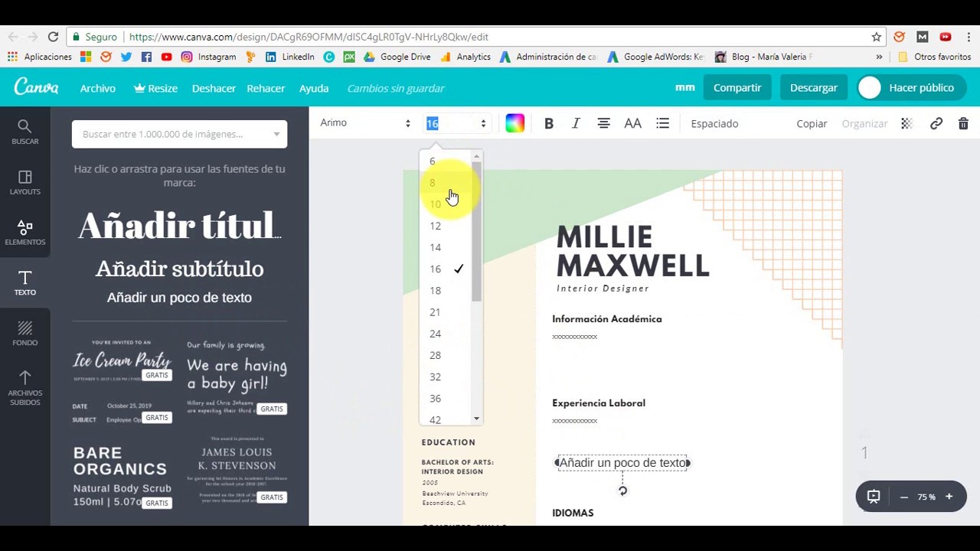Image resolution: width=980 pixels, height=551 pixels.
Task: Expand the bookmarks overflow chevron
Action: tap(879, 57)
